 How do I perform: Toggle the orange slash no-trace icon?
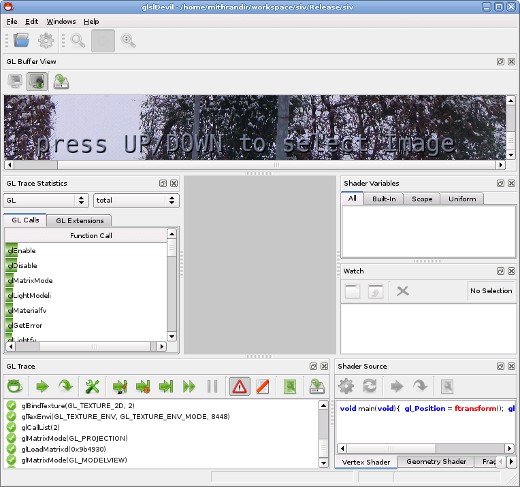[x=263, y=387]
